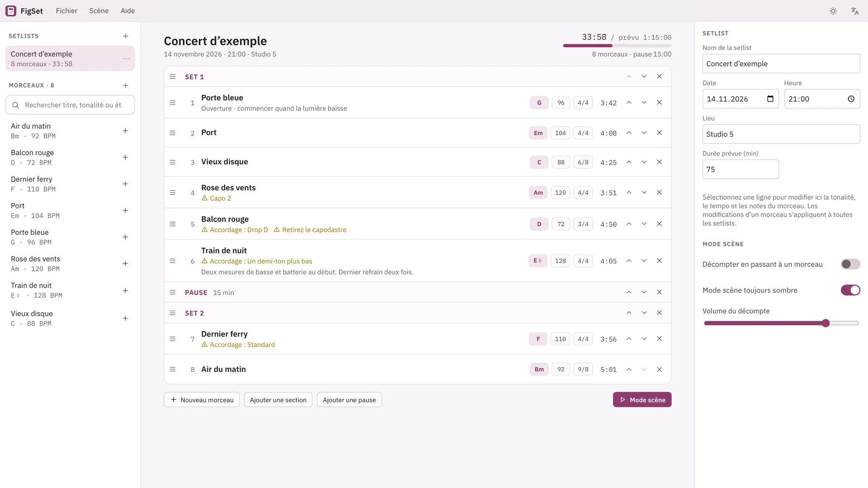Viewport: 868px width, 488px height.
Task: Open the clock picker in Heure field
Action: click(851, 99)
